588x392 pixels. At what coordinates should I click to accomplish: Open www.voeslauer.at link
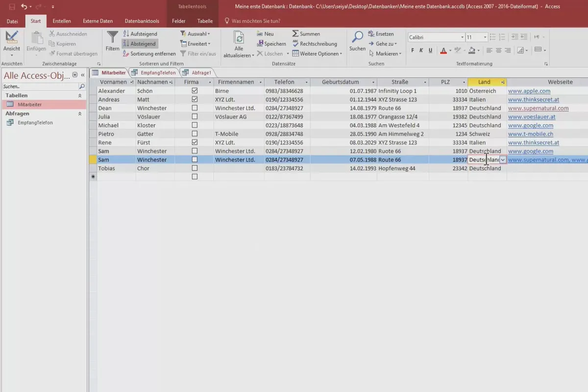pyautogui.click(x=532, y=117)
